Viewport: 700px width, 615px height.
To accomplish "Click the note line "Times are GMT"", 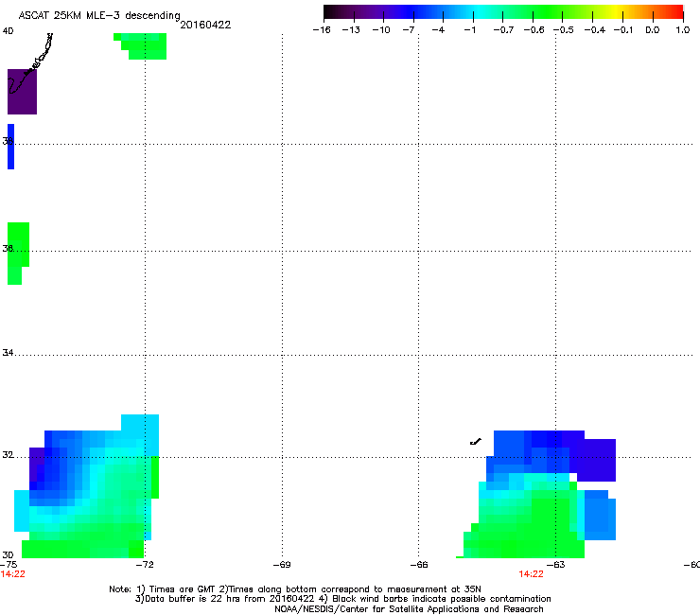I will tap(183, 589).
